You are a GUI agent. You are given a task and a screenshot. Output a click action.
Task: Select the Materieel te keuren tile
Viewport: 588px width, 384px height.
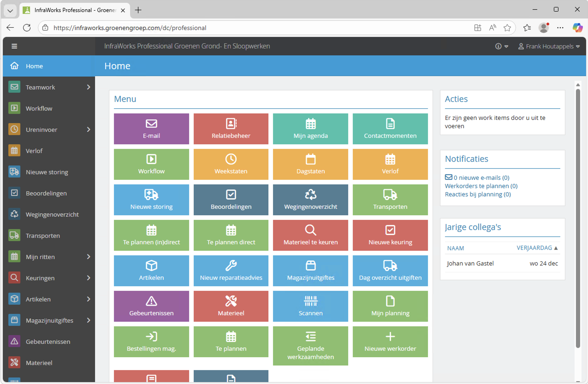point(310,235)
